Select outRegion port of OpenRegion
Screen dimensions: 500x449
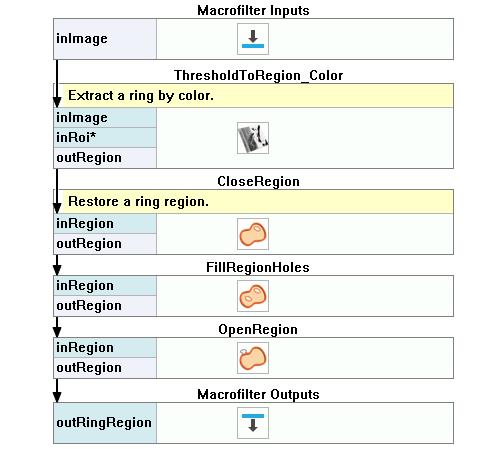click(105, 368)
